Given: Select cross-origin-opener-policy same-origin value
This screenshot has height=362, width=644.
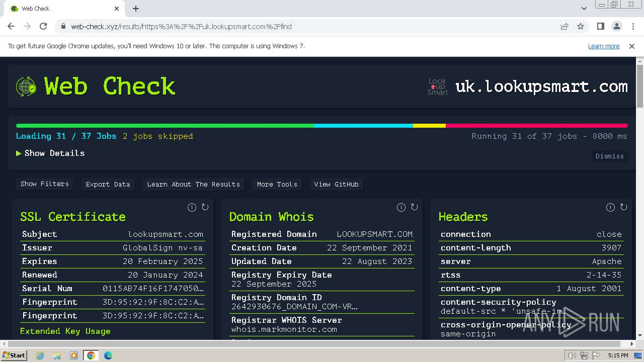Looking at the screenshot, I should [468, 334].
